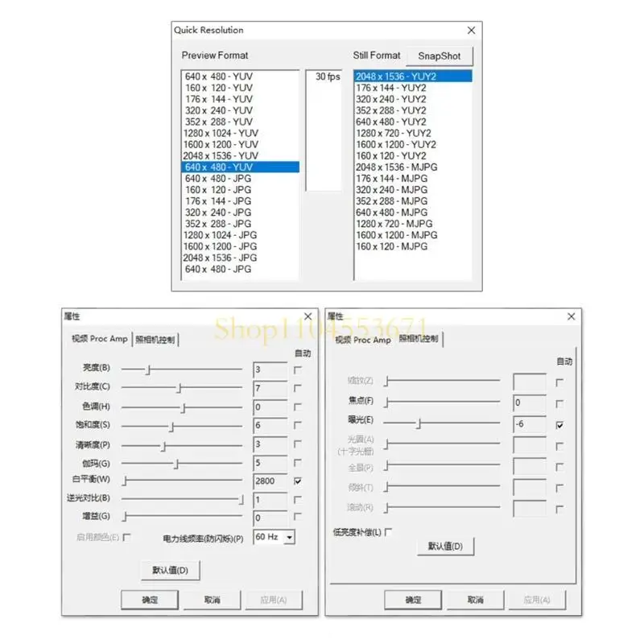This screenshot has height=644, width=644.
Task: Select 160 x 120 - MJPG still format
Action: [x=394, y=246]
